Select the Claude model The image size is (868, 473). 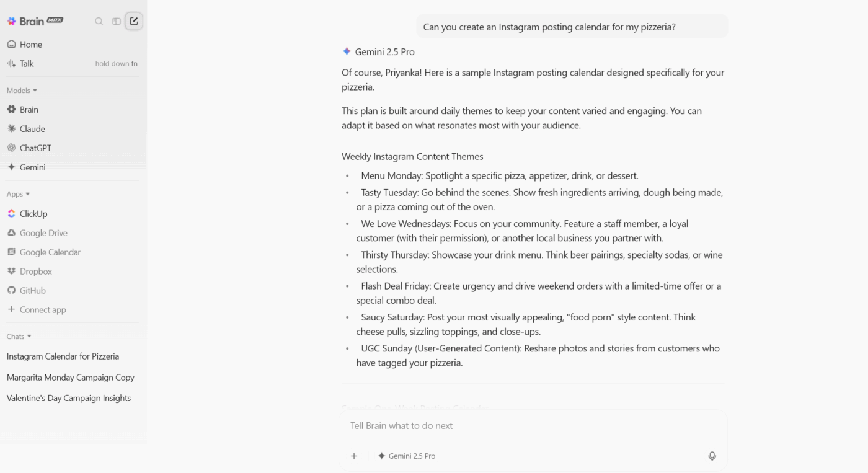pyautogui.click(x=32, y=128)
